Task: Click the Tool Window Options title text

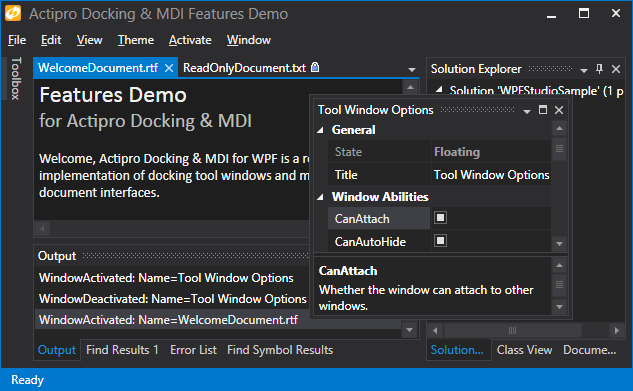Action: (x=375, y=110)
